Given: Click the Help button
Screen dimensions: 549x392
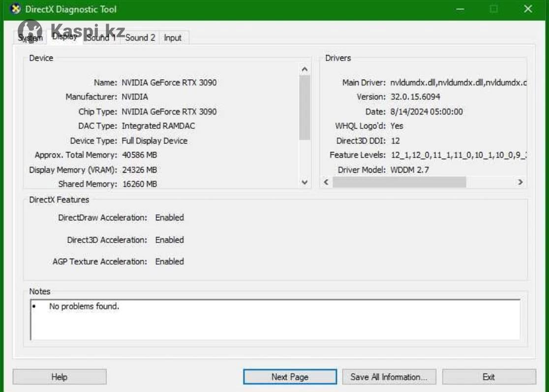Looking at the screenshot, I should coord(60,377).
